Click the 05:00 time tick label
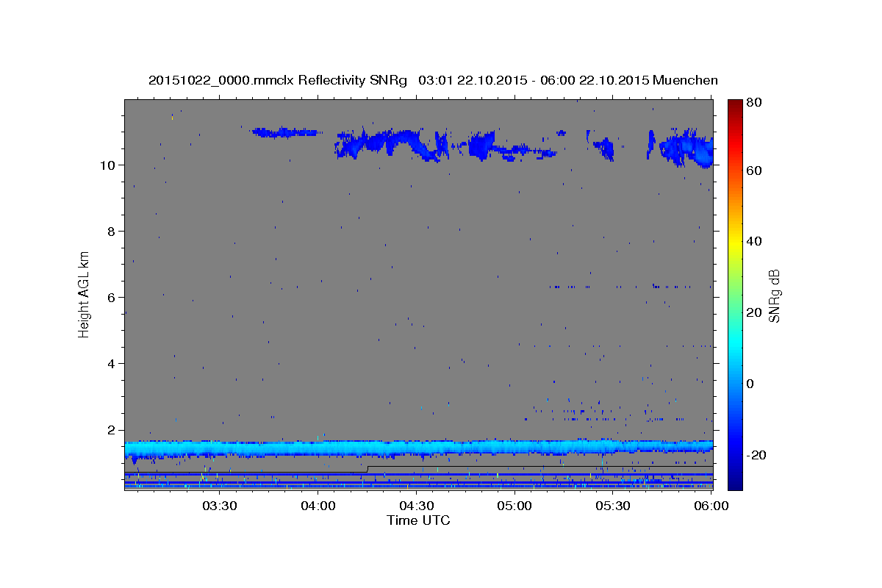882x588 pixels. click(x=514, y=506)
